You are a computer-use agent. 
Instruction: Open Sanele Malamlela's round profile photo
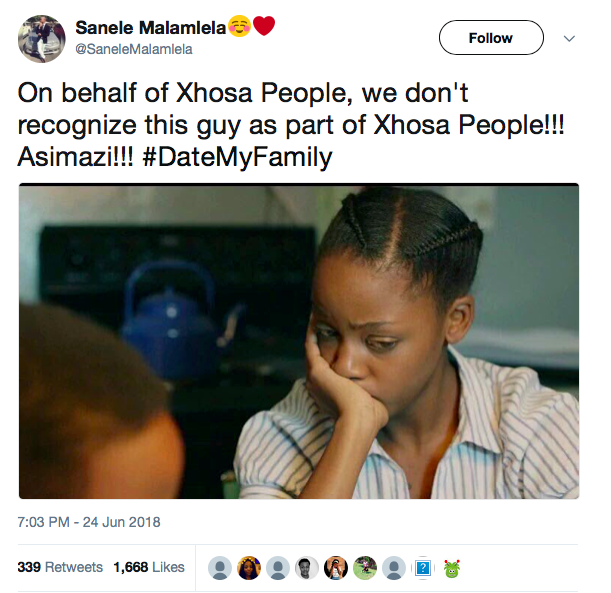(x=42, y=39)
